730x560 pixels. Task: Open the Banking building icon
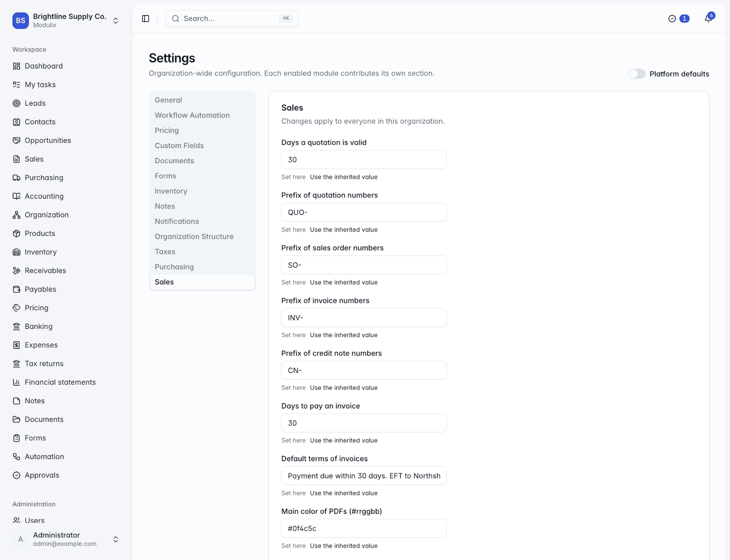click(16, 327)
